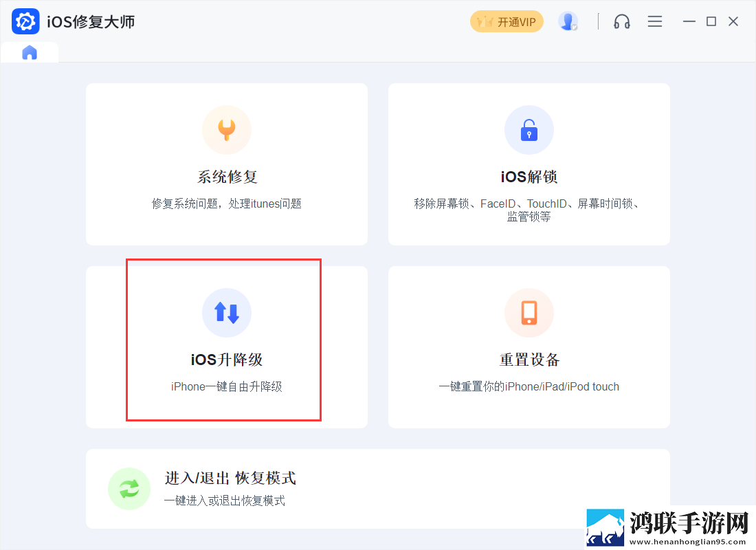This screenshot has width=756, height=550.
Task: Click text iPhone一键自由升降级
Action: coord(227,386)
